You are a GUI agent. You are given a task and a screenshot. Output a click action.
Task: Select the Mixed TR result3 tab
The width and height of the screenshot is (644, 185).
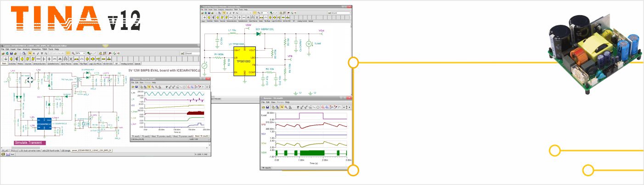tap(202, 136)
